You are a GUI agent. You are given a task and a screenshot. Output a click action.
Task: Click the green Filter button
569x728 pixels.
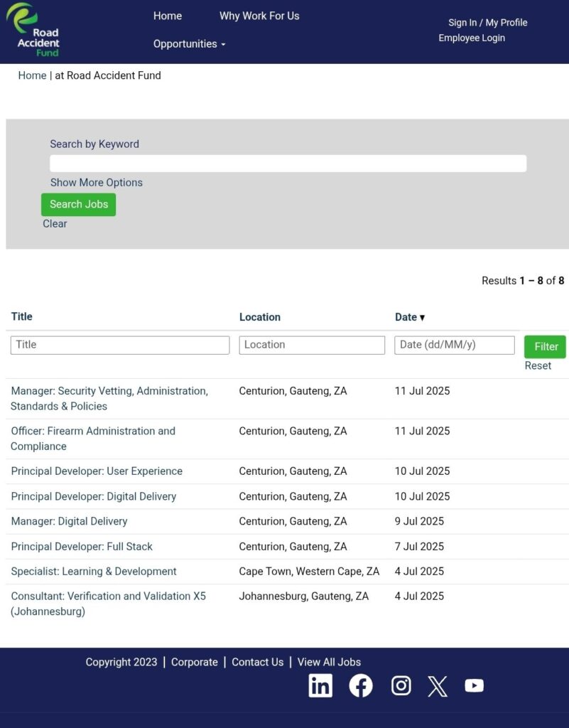click(545, 347)
